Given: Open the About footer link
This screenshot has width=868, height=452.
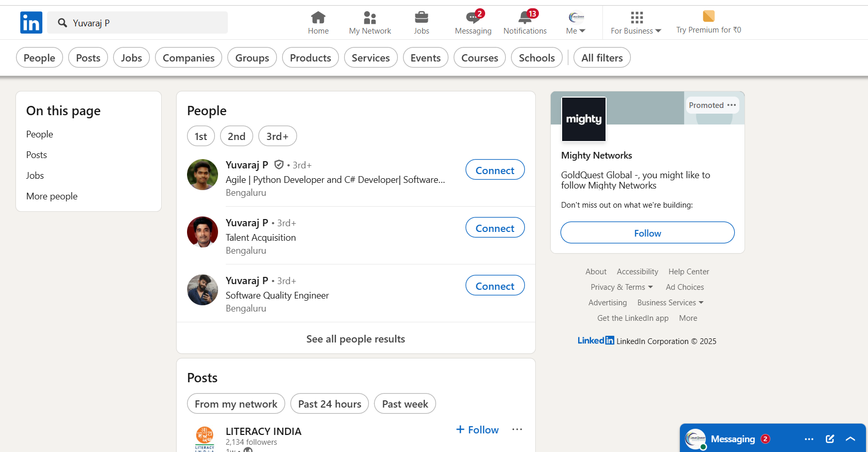Looking at the screenshot, I should point(596,272).
